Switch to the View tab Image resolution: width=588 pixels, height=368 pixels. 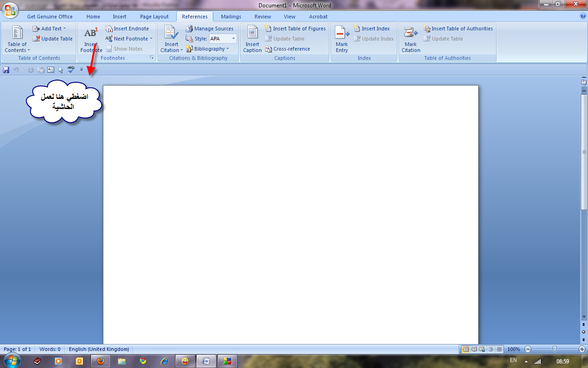tap(290, 17)
